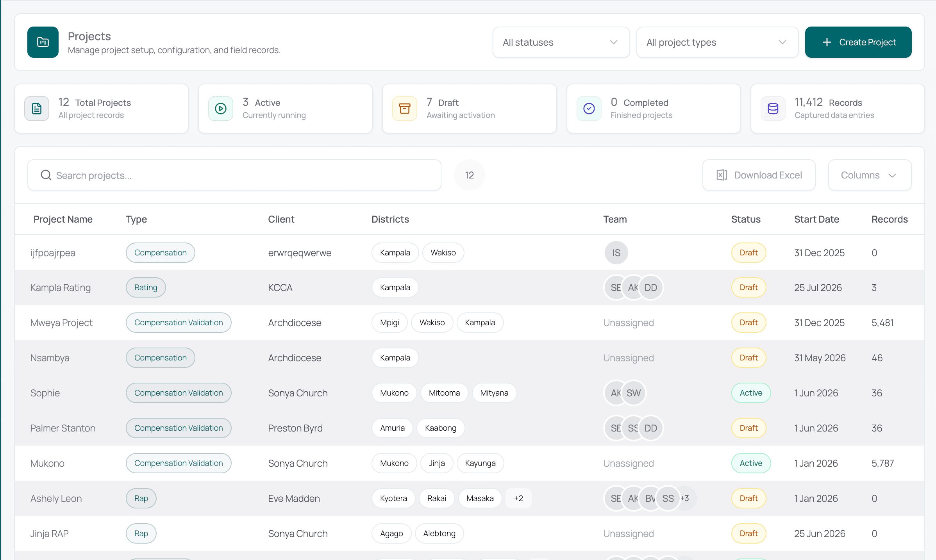Click Unassigned team in Nsambya row

(x=628, y=358)
